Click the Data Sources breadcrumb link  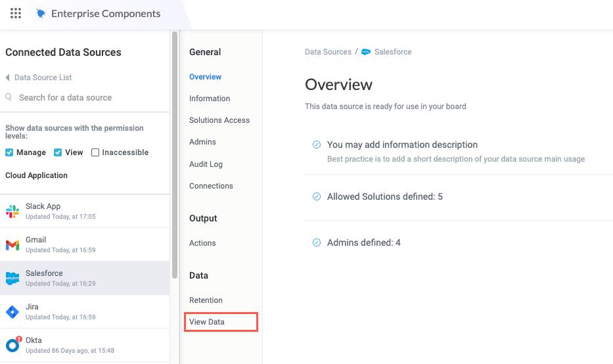click(328, 52)
